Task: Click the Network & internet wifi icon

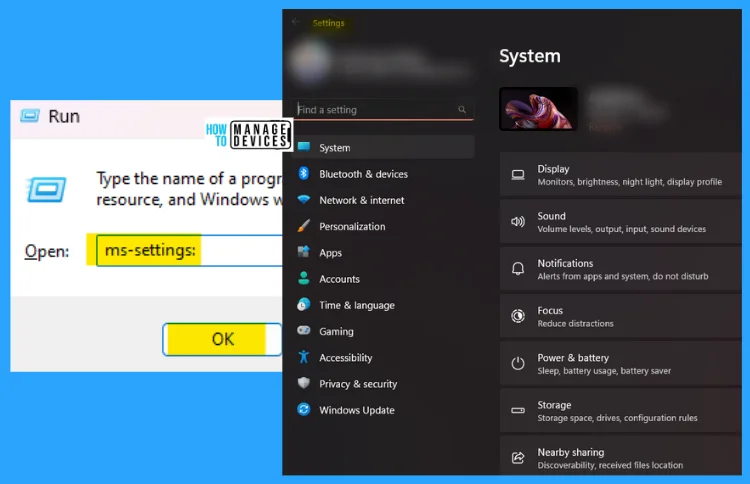Action: point(304,200)
